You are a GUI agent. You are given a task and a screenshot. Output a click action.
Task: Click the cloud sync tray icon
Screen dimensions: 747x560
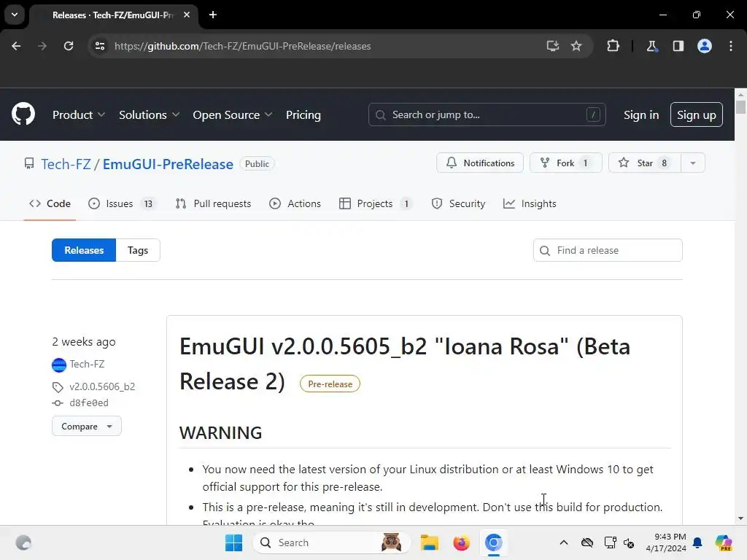(x=587, y=542)
